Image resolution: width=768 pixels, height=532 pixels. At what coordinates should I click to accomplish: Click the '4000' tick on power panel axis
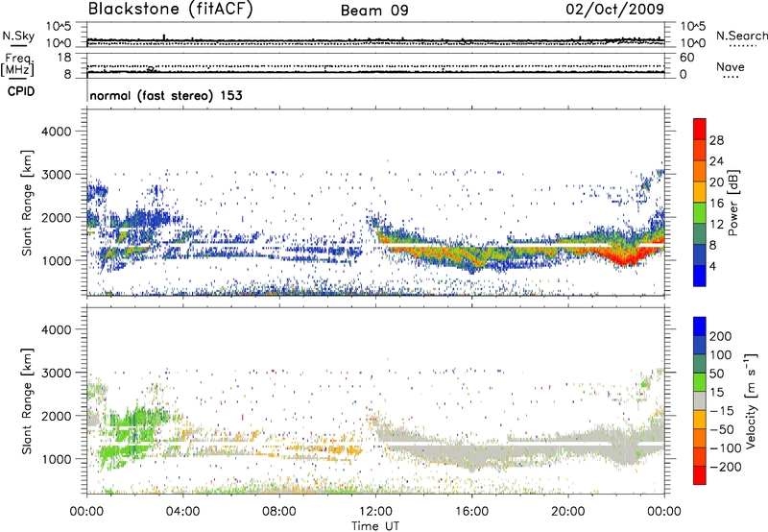pyautogui.click(x=56, y=132)
